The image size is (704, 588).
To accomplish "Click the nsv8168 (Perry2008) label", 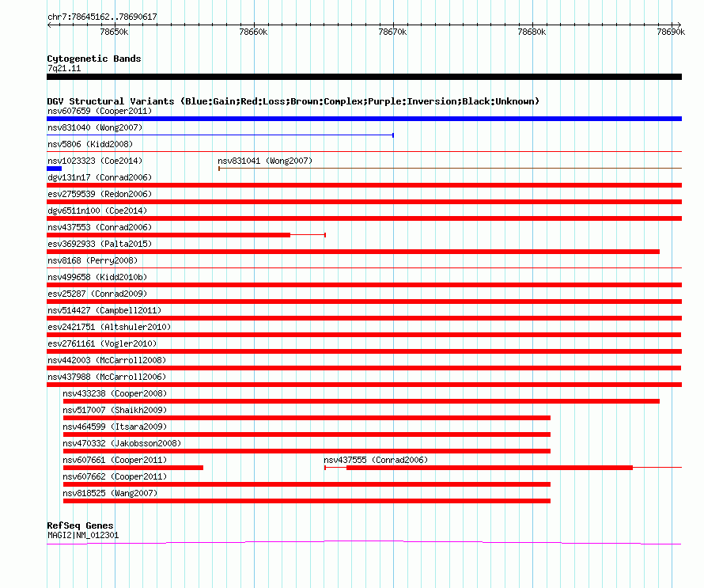I will click(93, 260).
